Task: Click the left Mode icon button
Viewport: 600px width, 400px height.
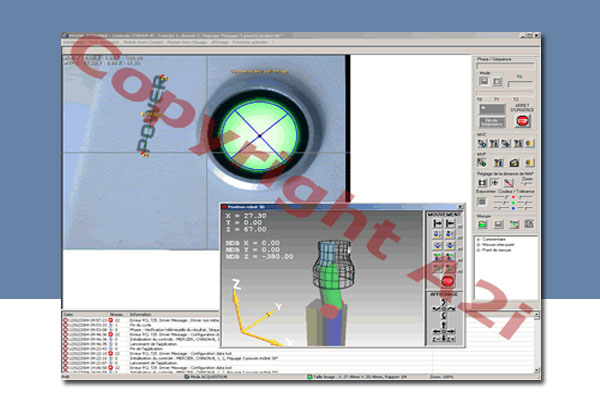Action: pos(483,81)
